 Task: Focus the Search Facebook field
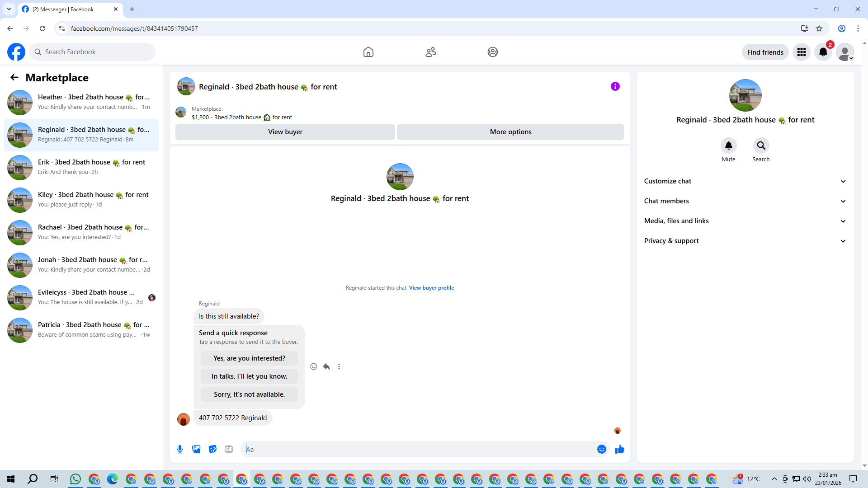click(92, 52)
